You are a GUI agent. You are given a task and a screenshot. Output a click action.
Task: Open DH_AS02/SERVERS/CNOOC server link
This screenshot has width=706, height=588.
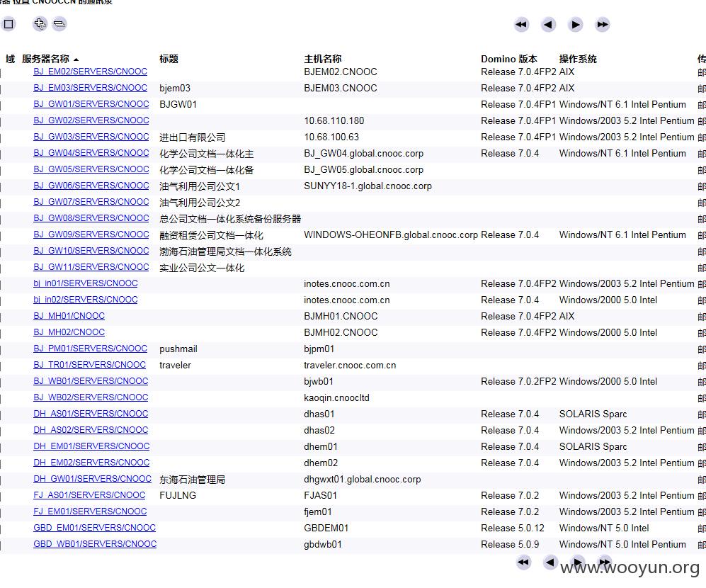click(x=91, y=430)
